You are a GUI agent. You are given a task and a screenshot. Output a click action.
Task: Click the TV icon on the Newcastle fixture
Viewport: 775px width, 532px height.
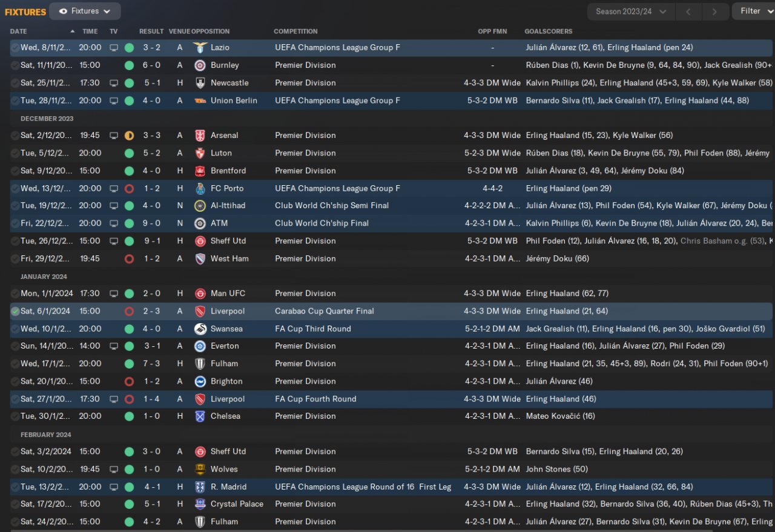click(x=114, y=83)
